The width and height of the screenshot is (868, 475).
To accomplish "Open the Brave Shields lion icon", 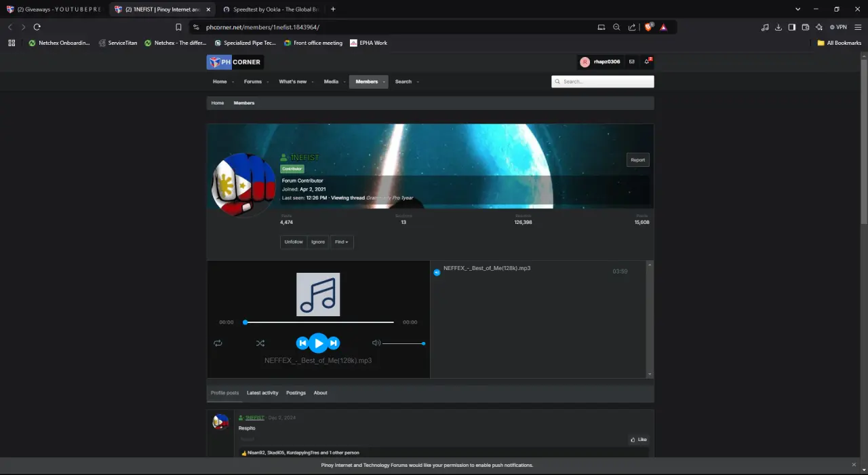I will coord(649,27).
